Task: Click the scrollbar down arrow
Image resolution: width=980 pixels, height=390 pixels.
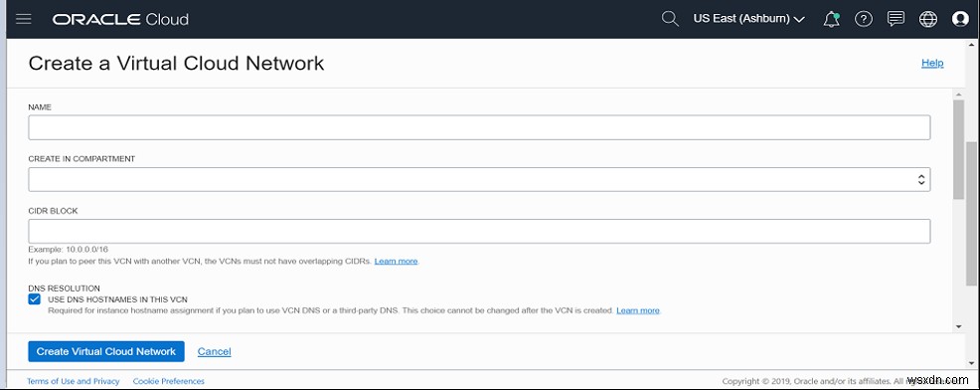Action: point(959,326)
